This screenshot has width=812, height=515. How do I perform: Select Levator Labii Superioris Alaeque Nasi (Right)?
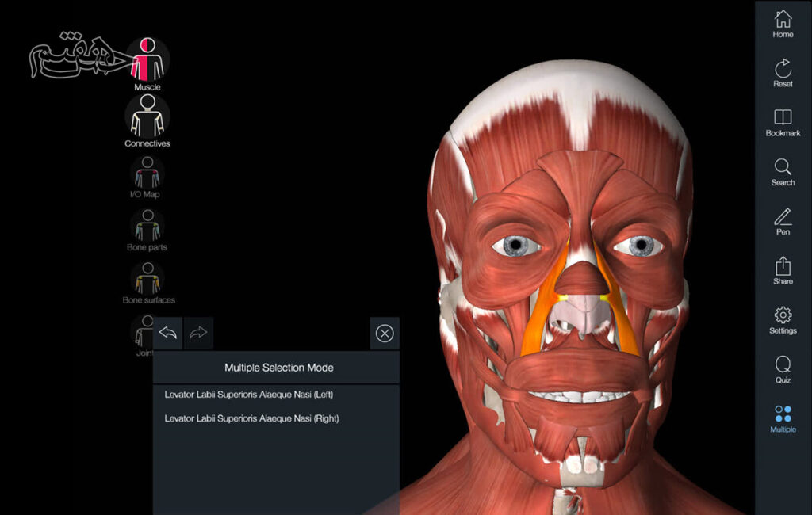tap(251, 418)
